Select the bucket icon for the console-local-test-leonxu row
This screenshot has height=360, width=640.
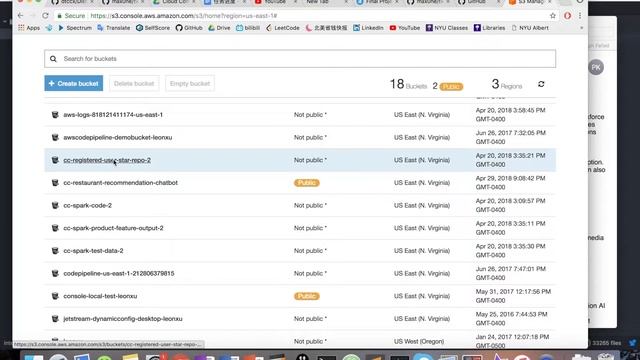[x=55, y=296]
